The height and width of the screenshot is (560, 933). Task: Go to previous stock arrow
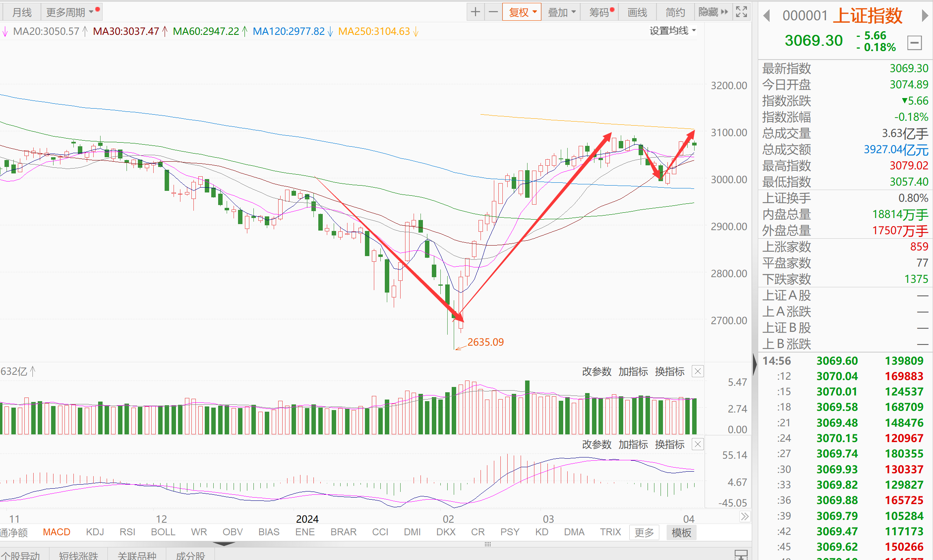click(x=766, y=16)
